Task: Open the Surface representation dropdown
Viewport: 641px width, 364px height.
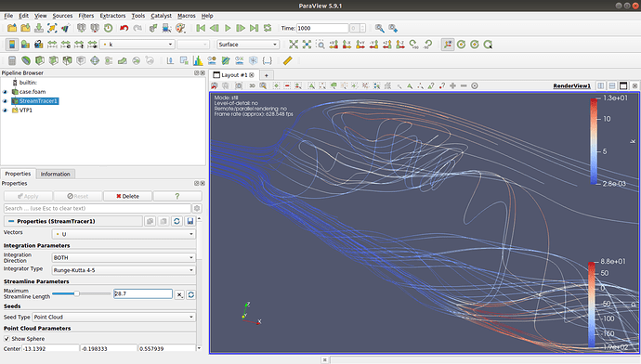Action: click(x=248, y=45)
